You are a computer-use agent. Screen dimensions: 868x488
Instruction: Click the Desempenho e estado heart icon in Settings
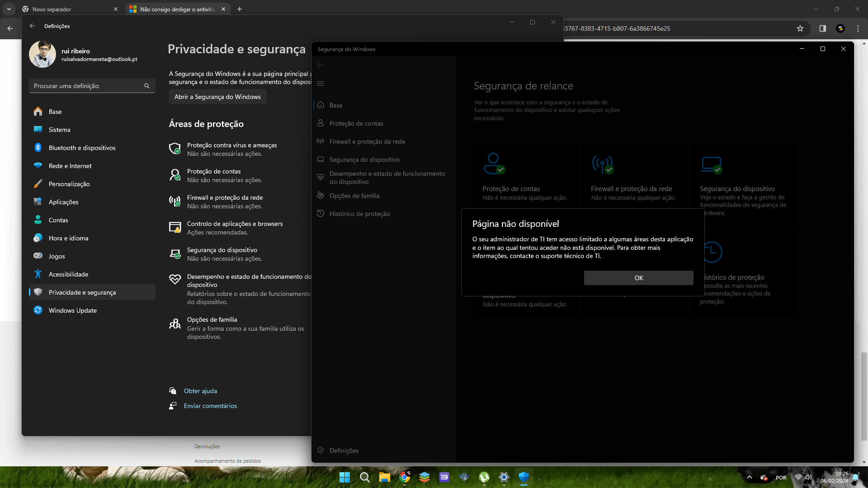[x=175, y=279]
